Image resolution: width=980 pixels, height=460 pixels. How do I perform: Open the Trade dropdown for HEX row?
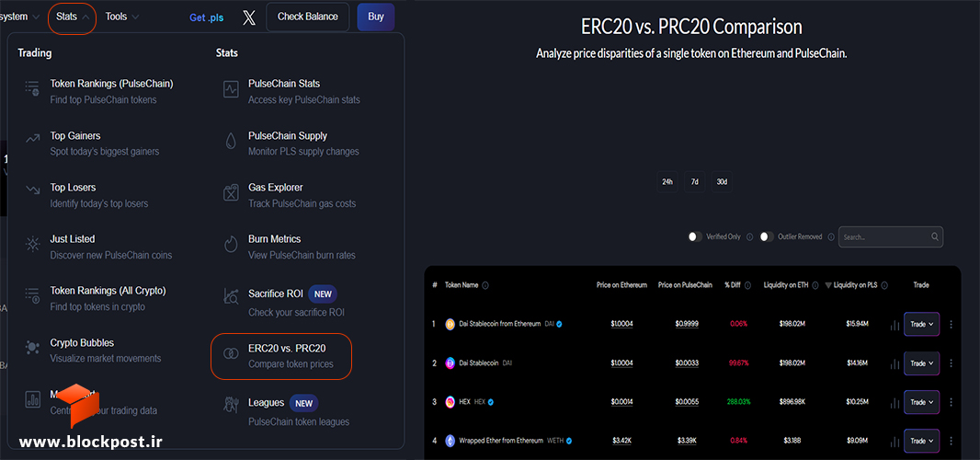pyautogui.click(x=921, y=402)
